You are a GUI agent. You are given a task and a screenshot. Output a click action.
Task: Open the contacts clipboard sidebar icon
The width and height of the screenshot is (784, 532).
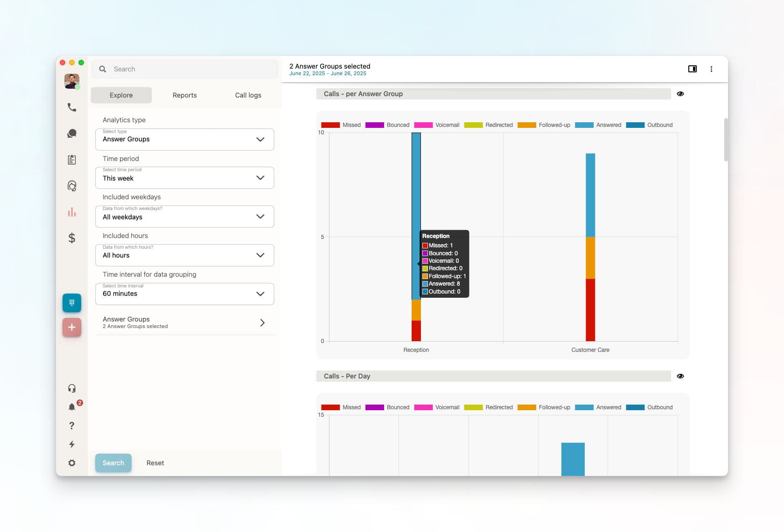click(71, 160)
